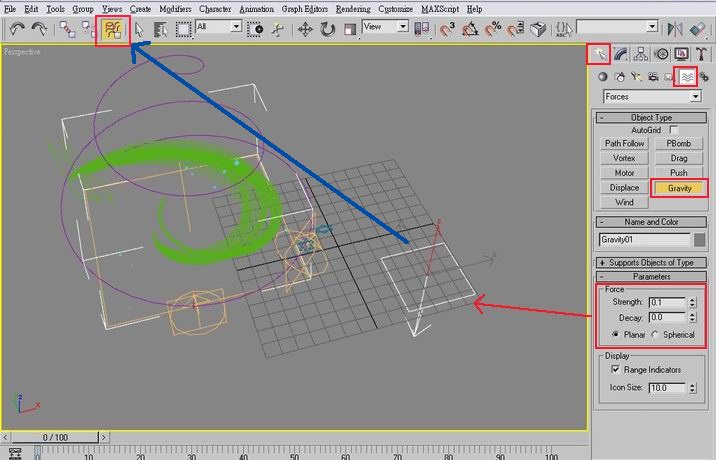
Task: Select the Move transform tool
Action: pos(302,29)
